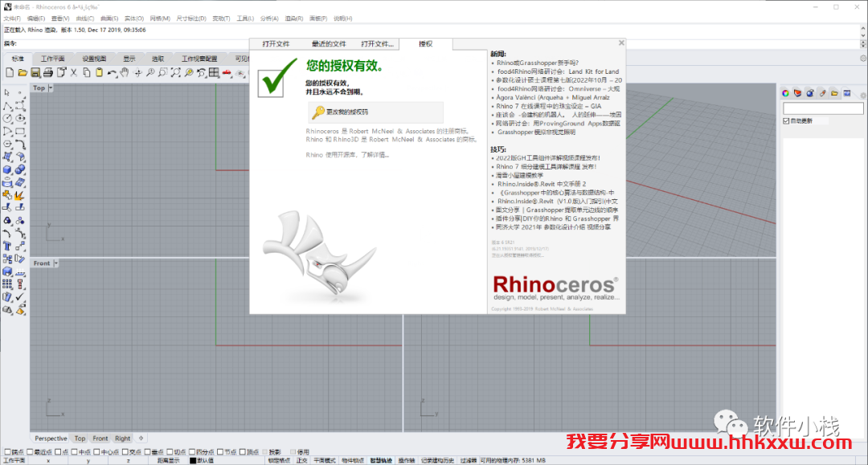Select Zoom Window magnifier with dotted rectangle
Screen dimensions: 868x465
pos(162,72)
